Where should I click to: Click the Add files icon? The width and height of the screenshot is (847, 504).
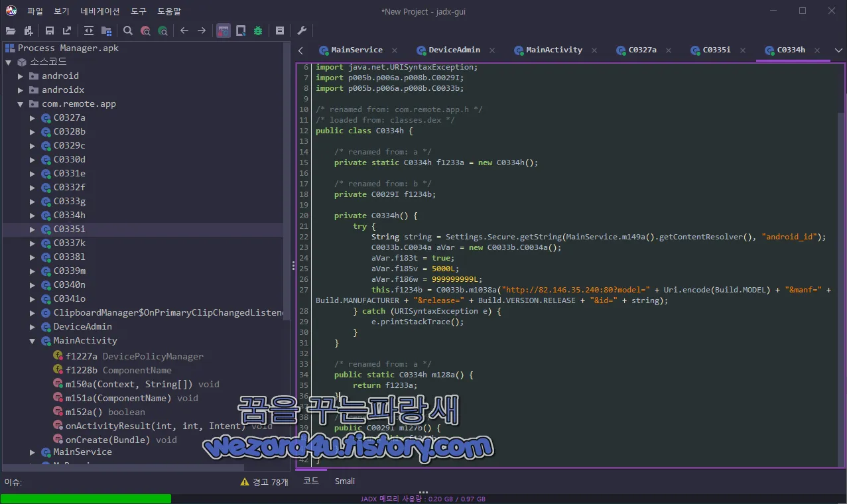point(29,31)
